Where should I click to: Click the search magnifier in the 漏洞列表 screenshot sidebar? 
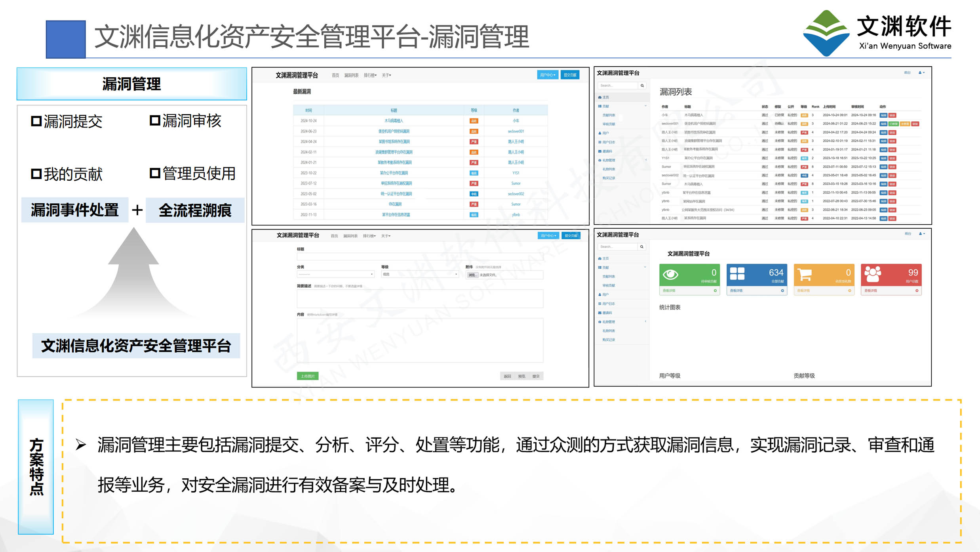click(642, 86)
